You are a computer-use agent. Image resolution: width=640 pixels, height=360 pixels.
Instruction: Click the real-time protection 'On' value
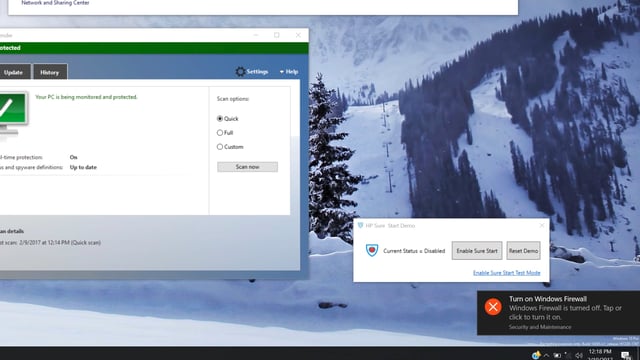[x=73, y=157]
